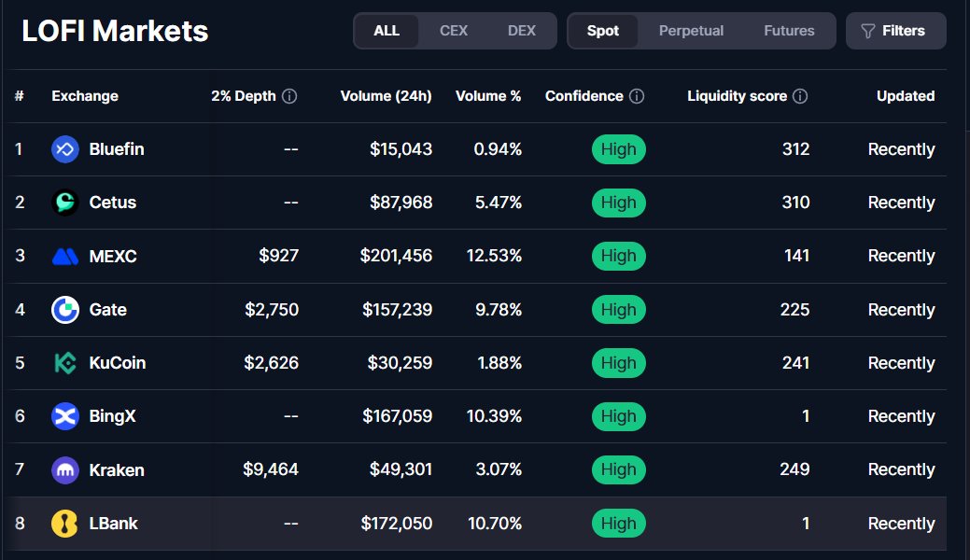This screenshot has height=560, width=970.
Task: Click the Bluefin exchange logo icon
Action: point(65,149)
